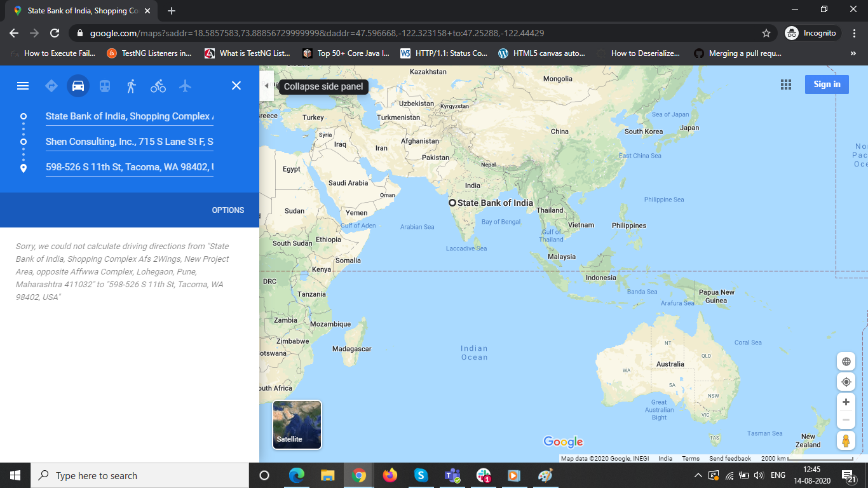The image size is (868, 488).
Task: Show hidden tray icons chevron
Action: 698,475
